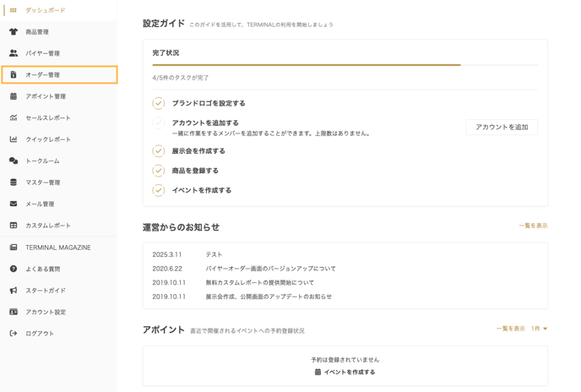Screen dimensions: 581x392
Task: Toggle check circle for ブランドロゴを設定する
Action: 159,103
